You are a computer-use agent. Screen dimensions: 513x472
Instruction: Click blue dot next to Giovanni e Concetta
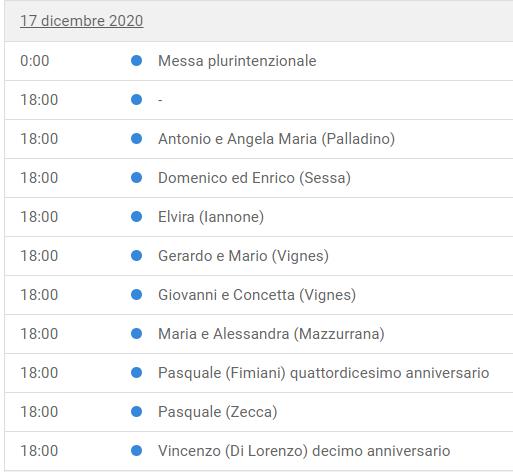136,295
